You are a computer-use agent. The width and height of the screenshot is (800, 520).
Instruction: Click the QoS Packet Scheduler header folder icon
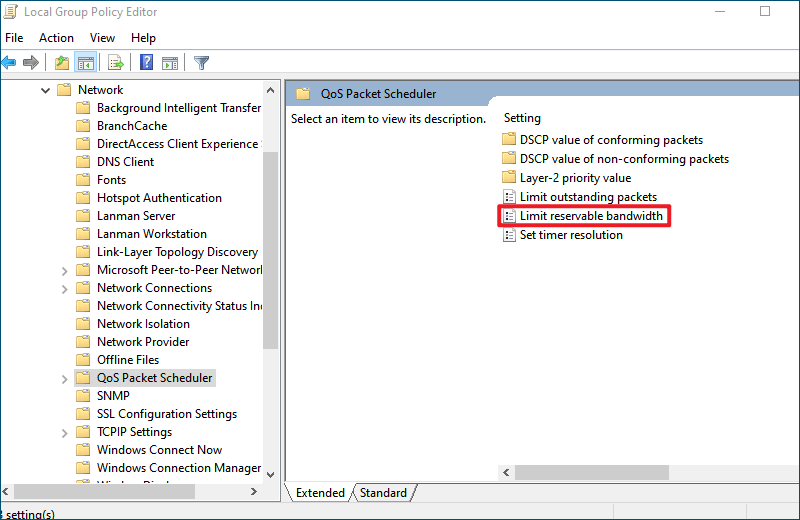tap(303, 93)
